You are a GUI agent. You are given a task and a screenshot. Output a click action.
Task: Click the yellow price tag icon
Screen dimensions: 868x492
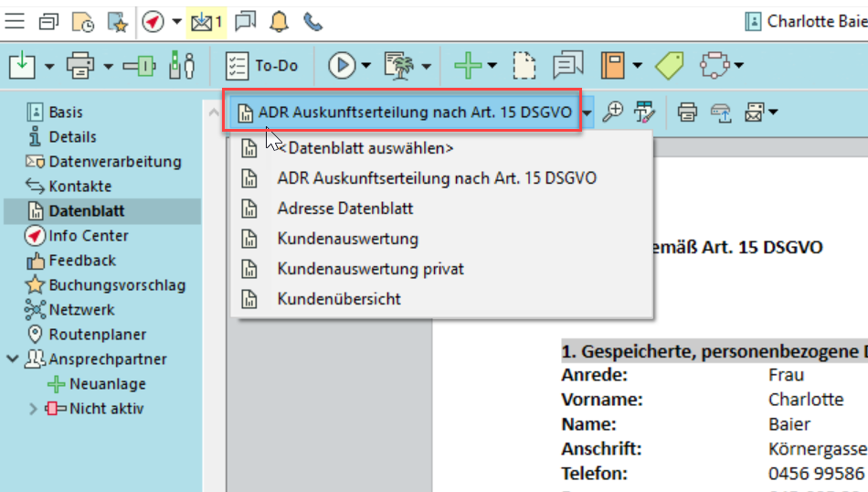coord(669,65)
